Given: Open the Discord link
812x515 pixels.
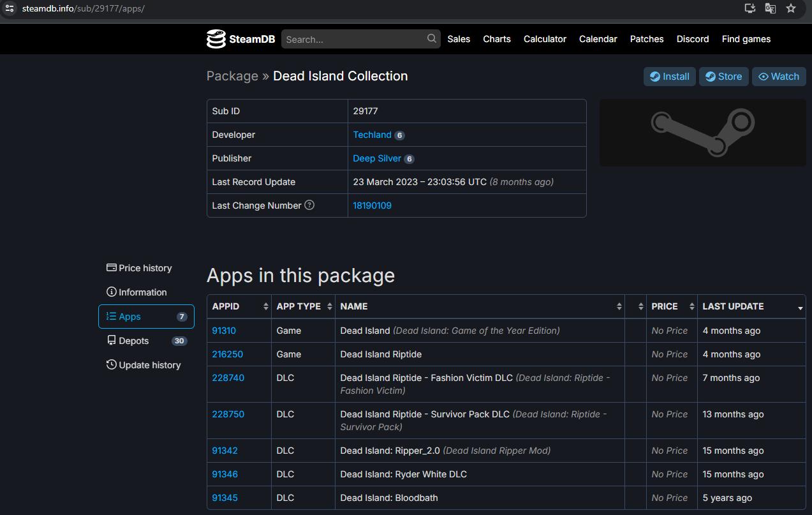Looking at the screenshot, I should 693,39.
